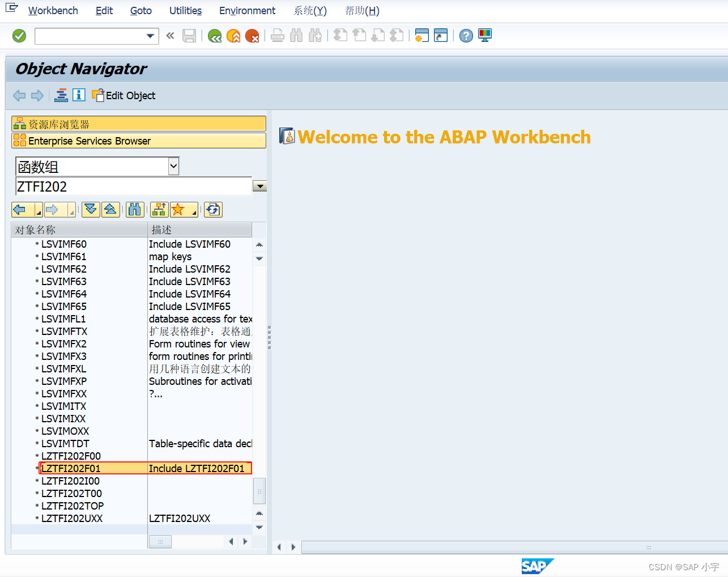Screen dimensions: 728x577
Task: Click the Refresh Object List icon
Action: 213,210
